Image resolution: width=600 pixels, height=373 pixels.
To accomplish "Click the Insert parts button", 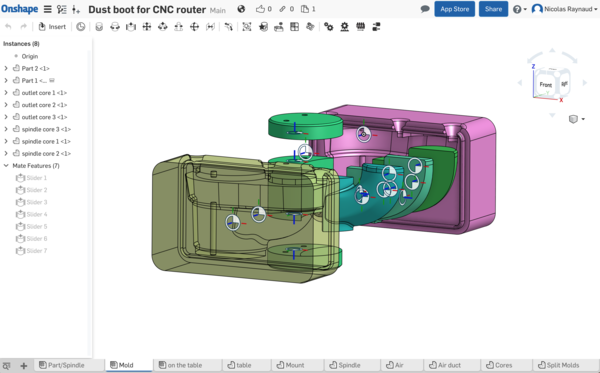I will coord(52,27).
